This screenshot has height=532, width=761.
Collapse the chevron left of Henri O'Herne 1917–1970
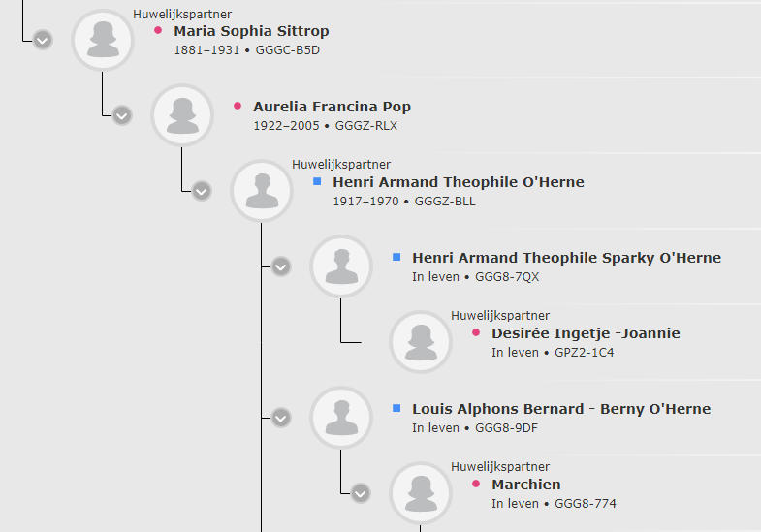click(202, 191)
